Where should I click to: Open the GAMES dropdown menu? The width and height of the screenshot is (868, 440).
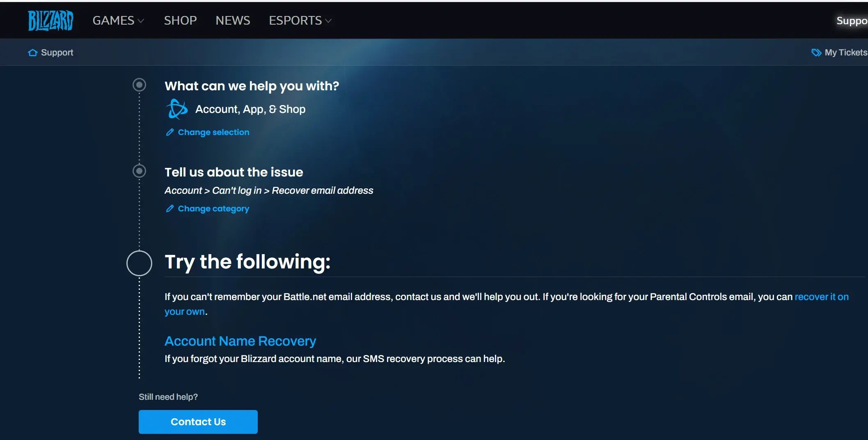118,21
